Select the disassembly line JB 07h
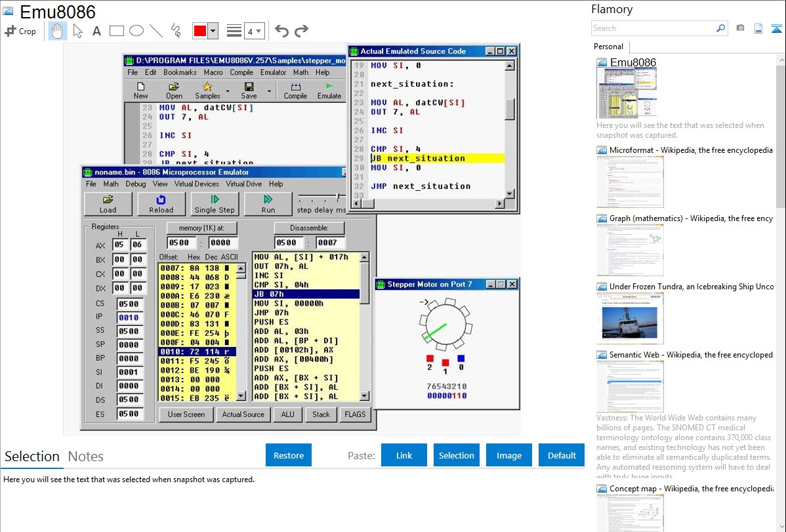The image size is (786, 532). pos(306,295)
